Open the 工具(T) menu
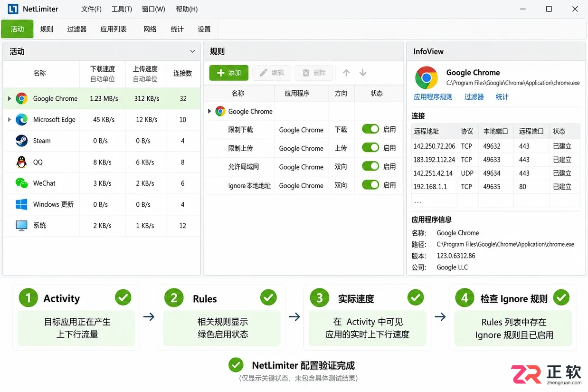 (122, 9)
